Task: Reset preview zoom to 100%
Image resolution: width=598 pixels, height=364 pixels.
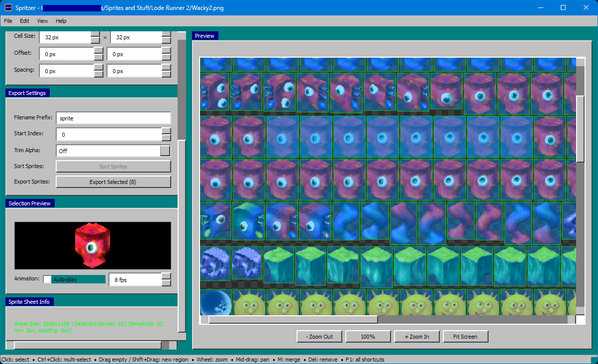Action: (368, 337)
